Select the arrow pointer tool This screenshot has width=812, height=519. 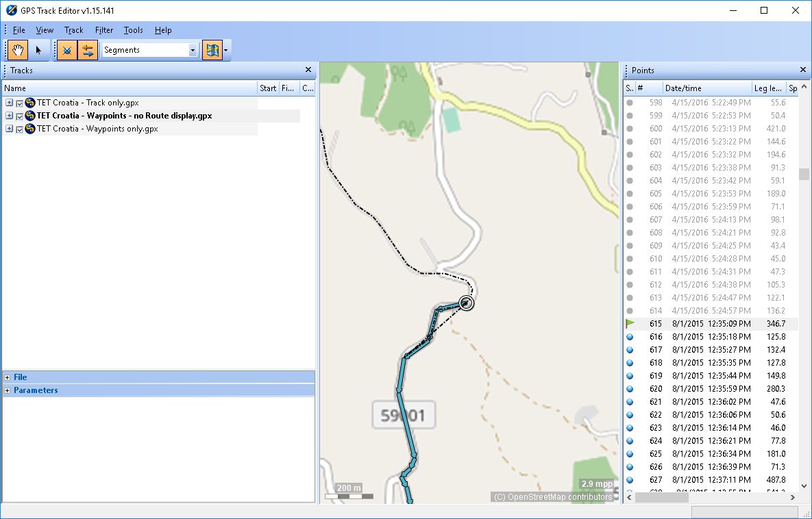[x=38, y=50]
